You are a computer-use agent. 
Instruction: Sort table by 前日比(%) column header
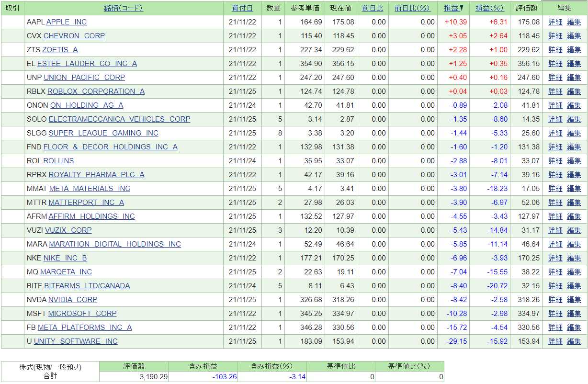[413, 8]
